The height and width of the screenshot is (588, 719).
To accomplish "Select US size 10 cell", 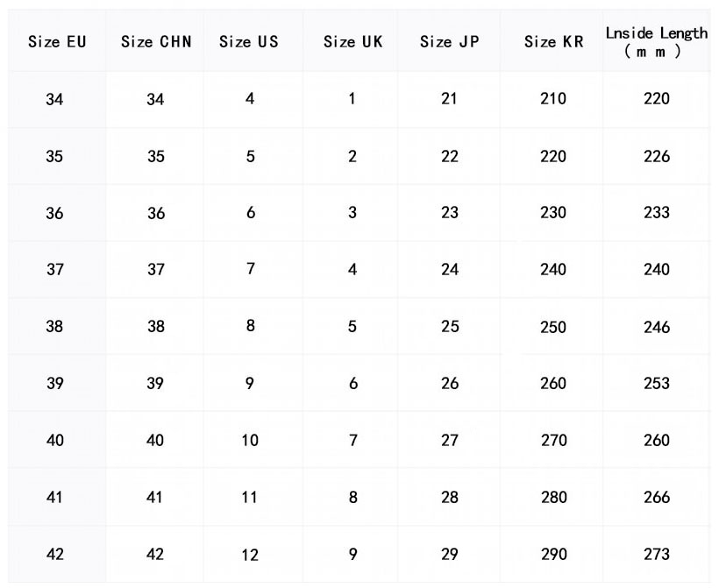I will [x=250, y=440].
